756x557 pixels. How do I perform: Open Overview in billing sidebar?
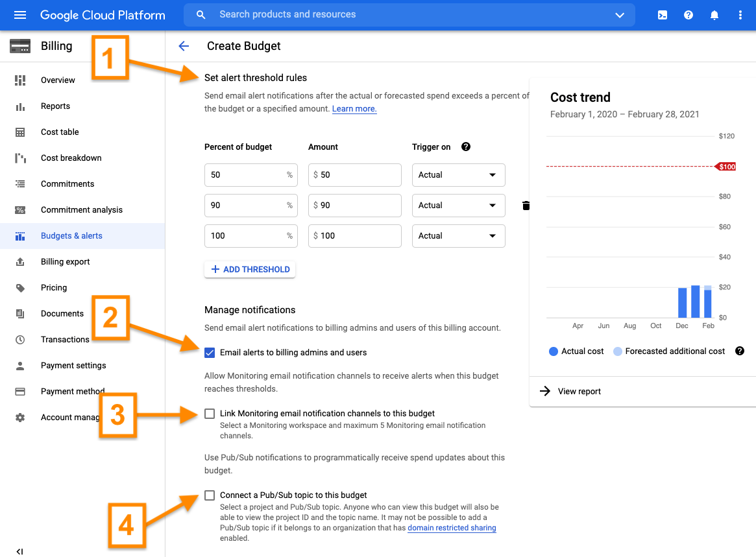[x=82, y=80]
